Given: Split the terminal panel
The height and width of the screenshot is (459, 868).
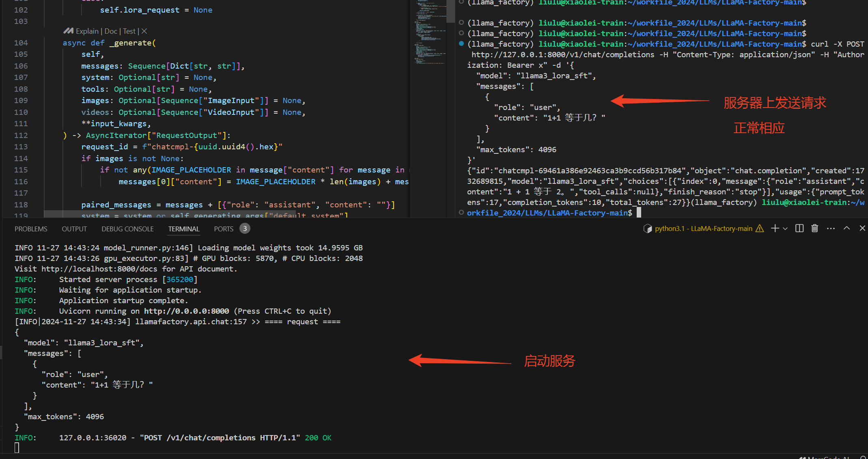Looking at the screenshot, I should [799, 228].
